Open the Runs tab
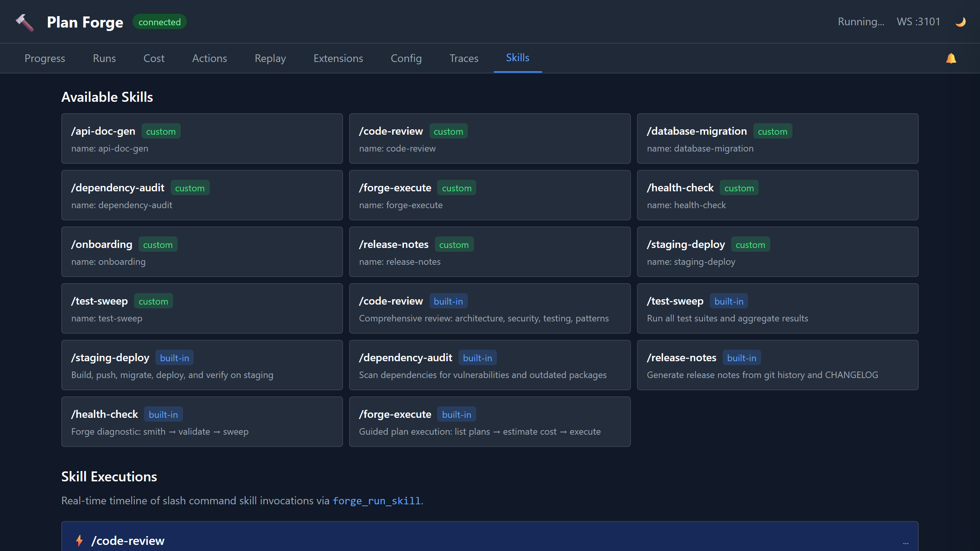 [104, 58]
